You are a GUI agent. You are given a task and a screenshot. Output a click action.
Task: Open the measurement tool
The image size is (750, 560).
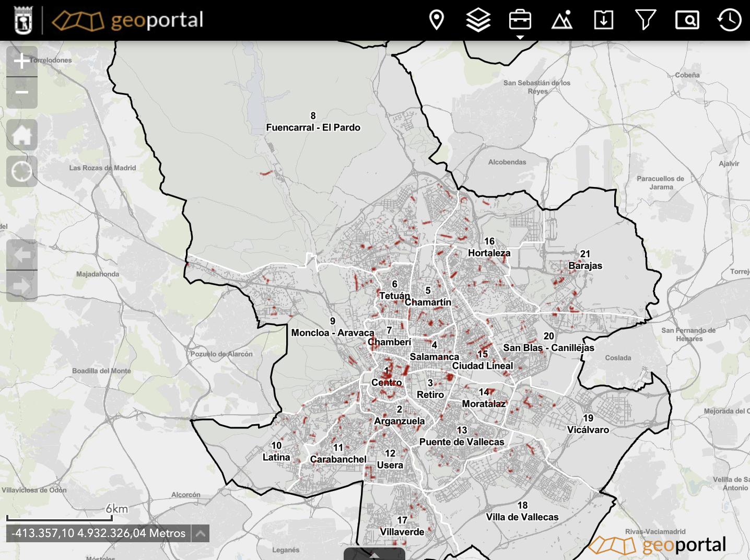coord(562,20)
